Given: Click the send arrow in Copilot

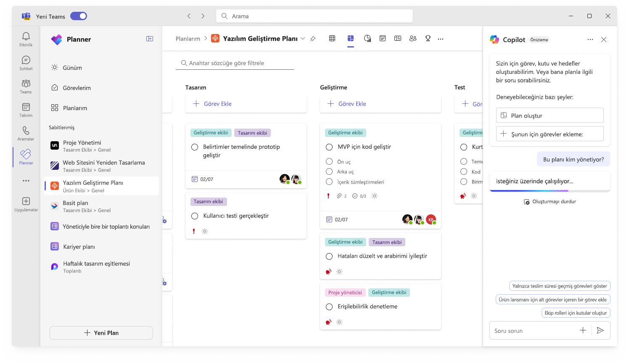Looking at the screenshot, I should click(600, 330).
